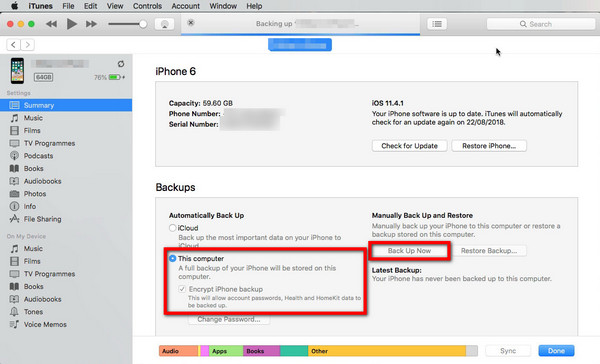This screenshot has width=600, height=364.
Task: Click the blue Done button
Action: pyautogui.click(x=556, y=351)
